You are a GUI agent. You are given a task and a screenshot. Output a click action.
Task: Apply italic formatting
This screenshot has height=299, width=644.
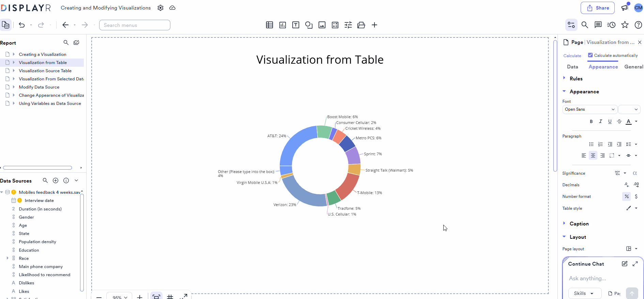pyautogui.click(x=601, y=121)
